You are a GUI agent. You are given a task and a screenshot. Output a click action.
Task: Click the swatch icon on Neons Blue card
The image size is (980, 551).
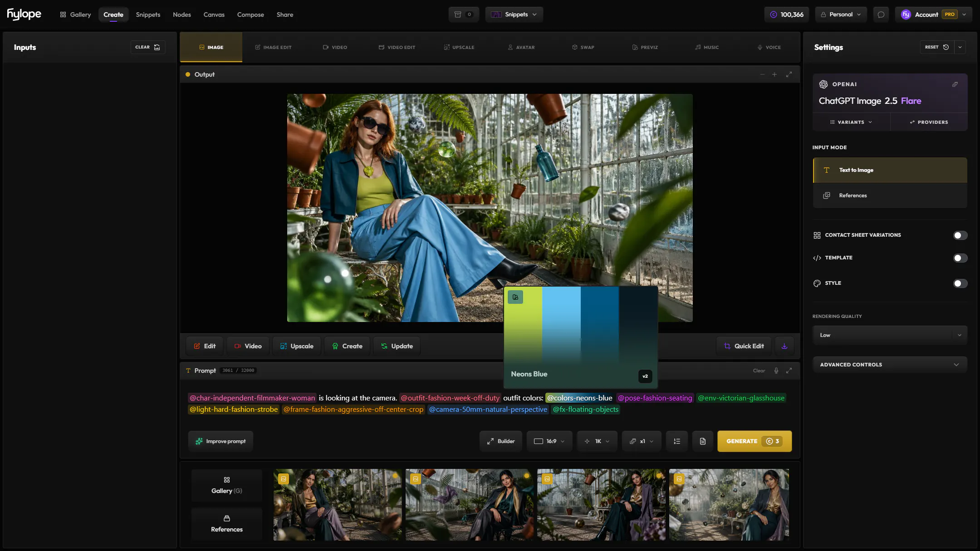[515, 297]
